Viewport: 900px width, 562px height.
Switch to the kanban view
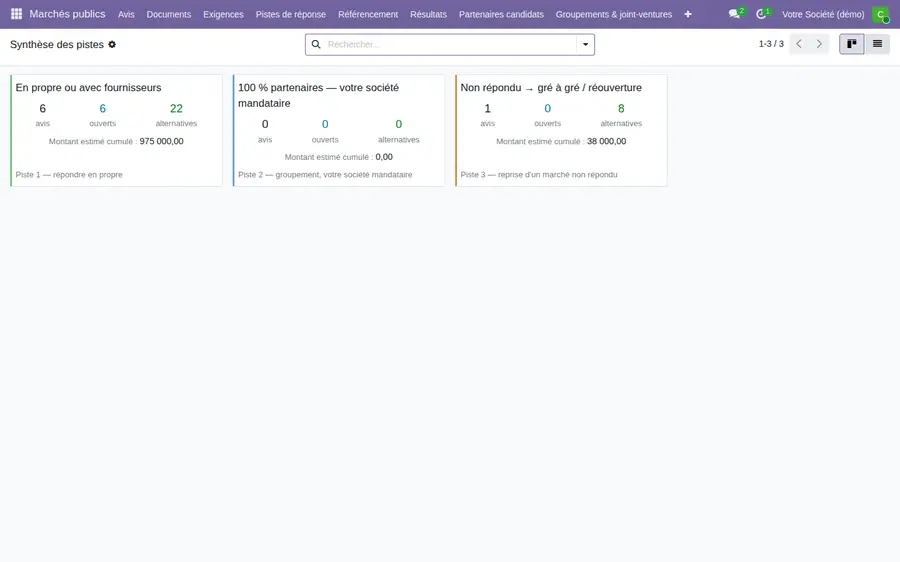[852, 44]
